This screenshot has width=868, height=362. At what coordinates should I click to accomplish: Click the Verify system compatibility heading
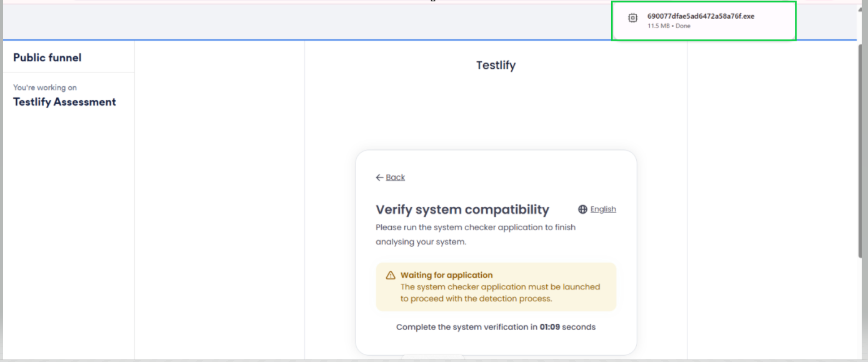pos(462,209)
